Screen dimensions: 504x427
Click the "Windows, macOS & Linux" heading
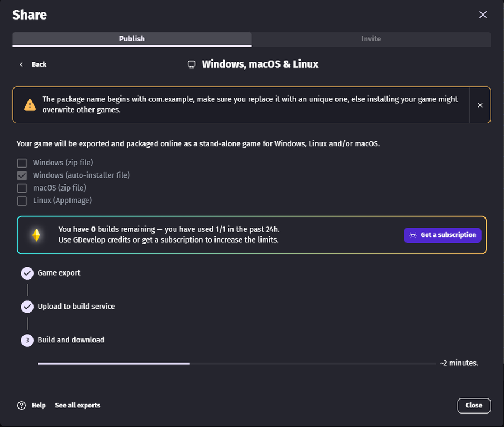pyautogui.click(x=260, y=64)
